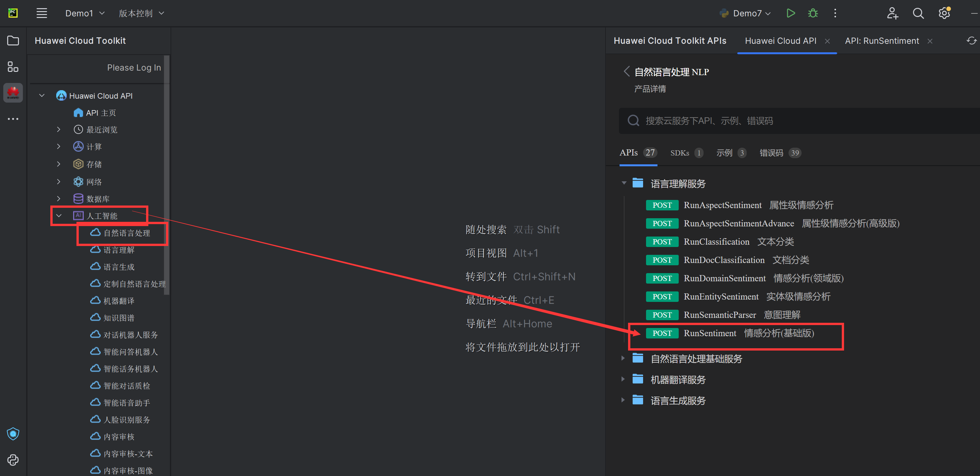
Task: Collapse the 语言理解服务 folder
Action: (x=624, y=183)
